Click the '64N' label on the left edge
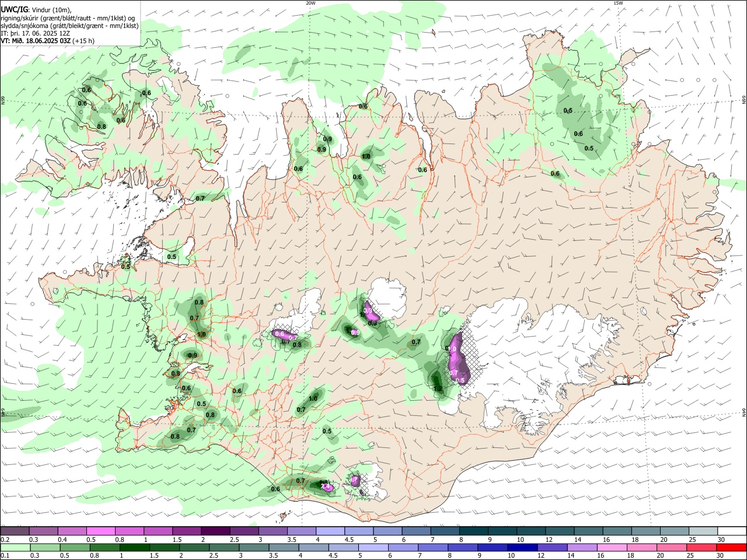 3,412
